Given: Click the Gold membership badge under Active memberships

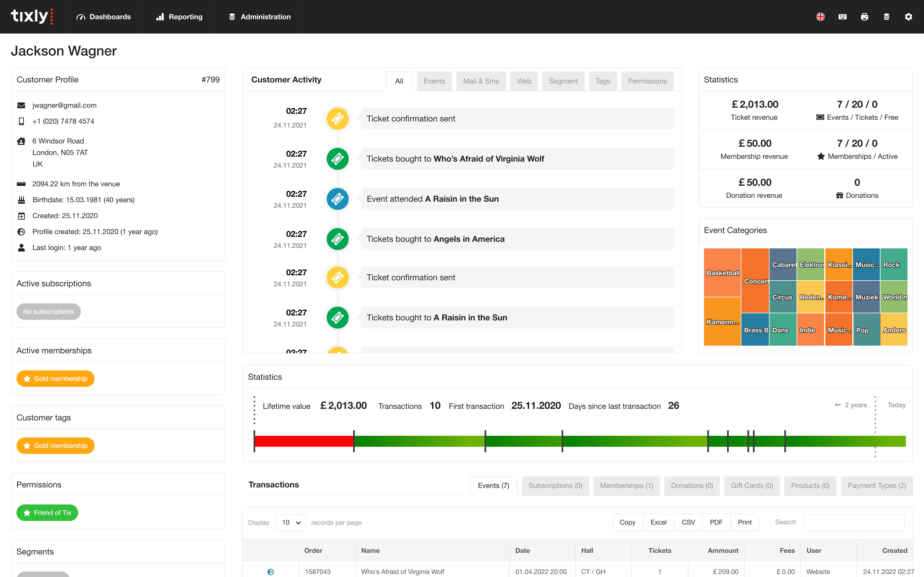Looking at the screenshot, I should 55,379.
